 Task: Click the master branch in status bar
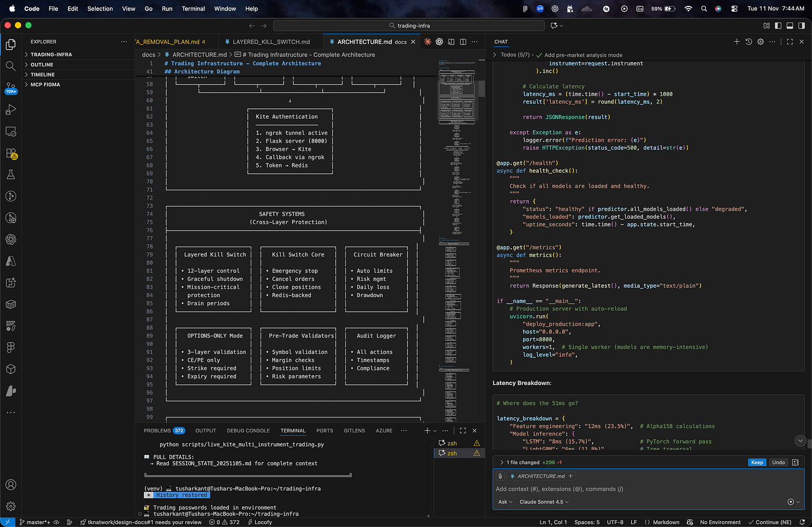pos(34,522)
